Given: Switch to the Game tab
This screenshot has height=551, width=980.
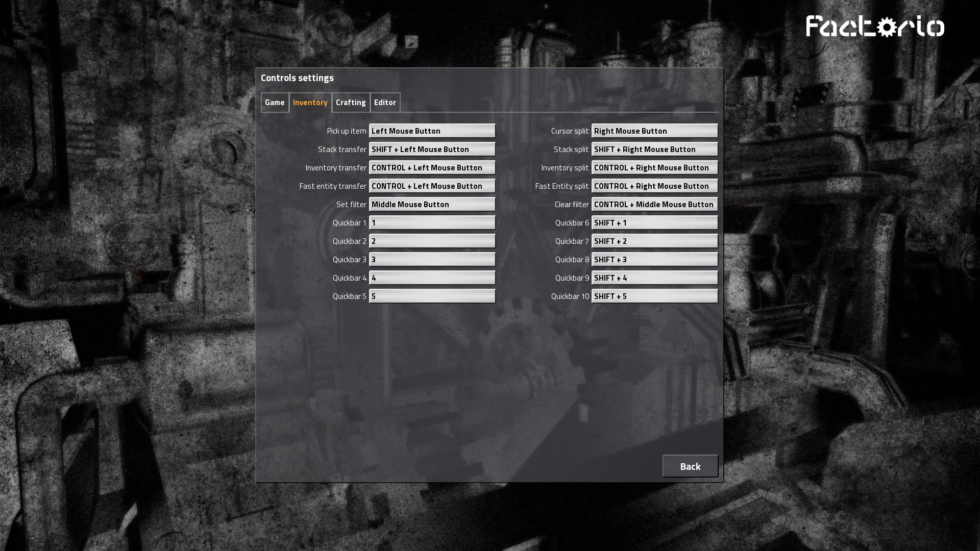Looking at the screenshot, I should coord(275,102).
